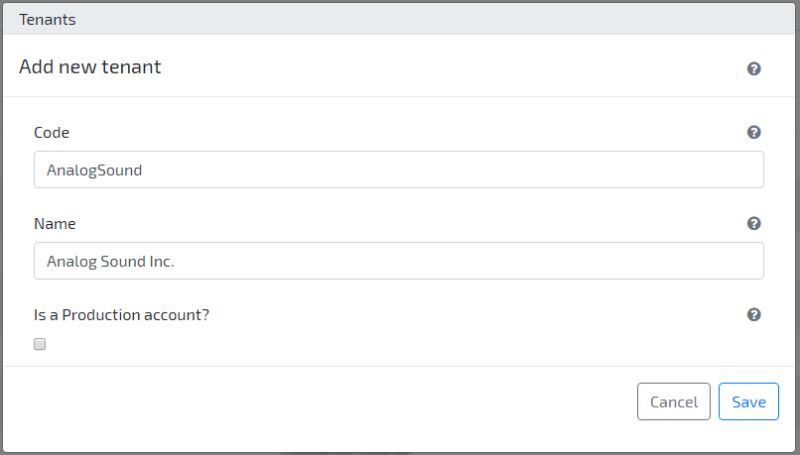The width and height of the screenshot is (800, 455).
Task: Click the question mark beside the Code label
Action: (754, 133)
